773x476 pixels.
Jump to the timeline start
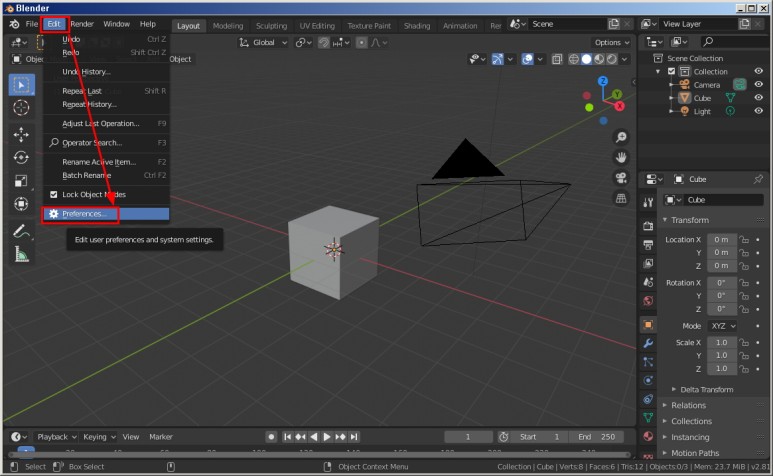tap(287, 437)
